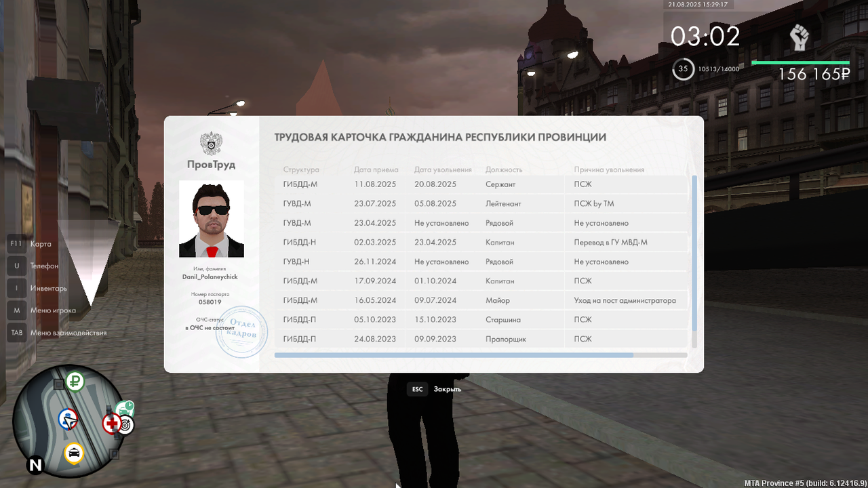Viewport: 868px width, 488px height.
Task: Open the Телефон menu entry
Action: click(x=44, y=266)
